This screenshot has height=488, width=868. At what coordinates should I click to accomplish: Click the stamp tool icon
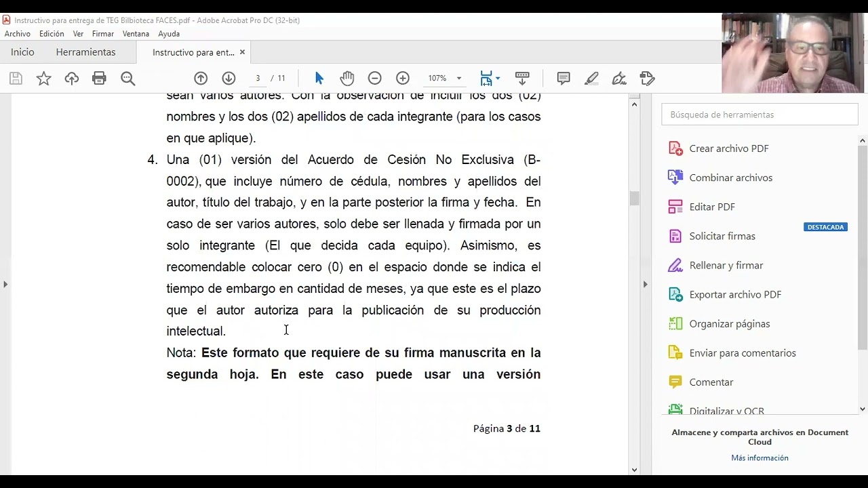[648, 79]
